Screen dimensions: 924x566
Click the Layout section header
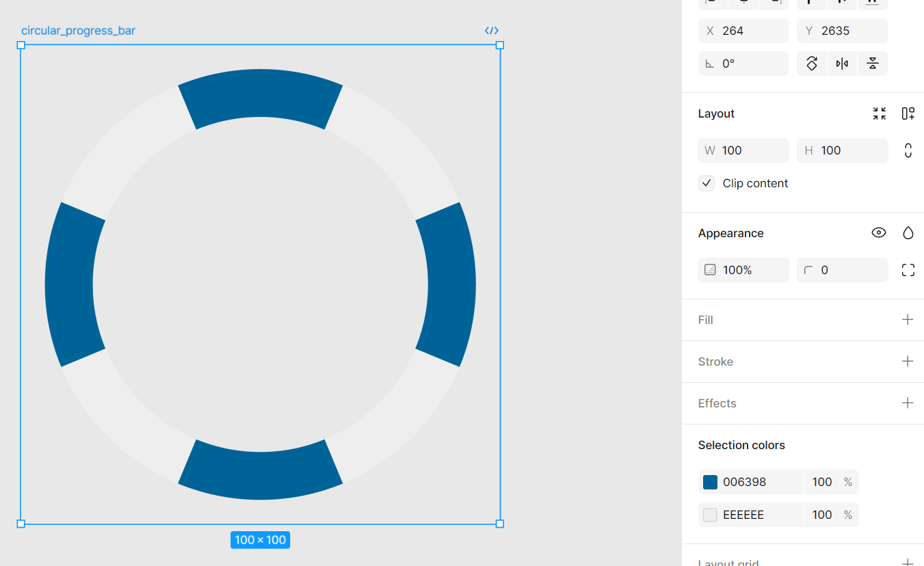click(x=716, y=113)
